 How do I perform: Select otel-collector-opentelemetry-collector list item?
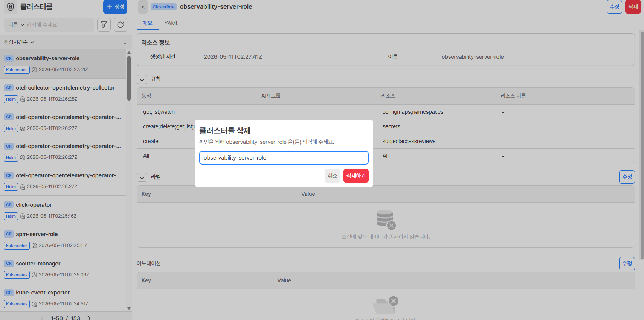(x=63, y=93)
